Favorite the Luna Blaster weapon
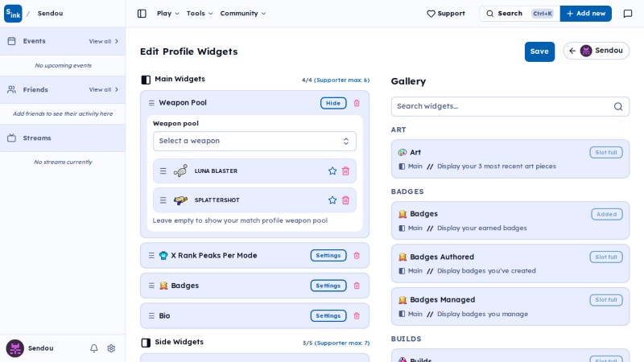The height and width of the screenshot is (362, 644). point(332,171)
